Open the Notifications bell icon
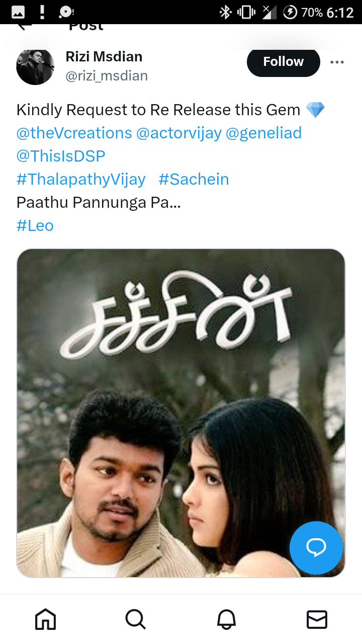362x644 pixels. pyautogui.click(x=226, y=619)
